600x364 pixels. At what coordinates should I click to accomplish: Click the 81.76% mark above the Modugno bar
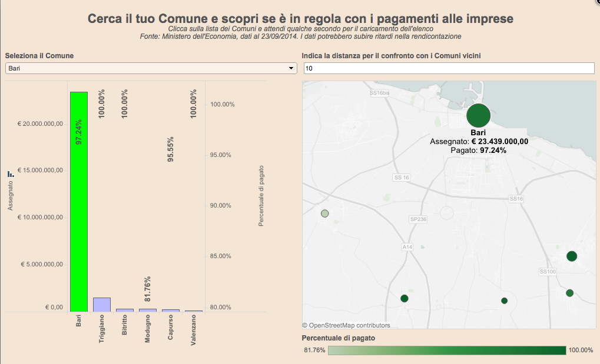click(148, 288)
